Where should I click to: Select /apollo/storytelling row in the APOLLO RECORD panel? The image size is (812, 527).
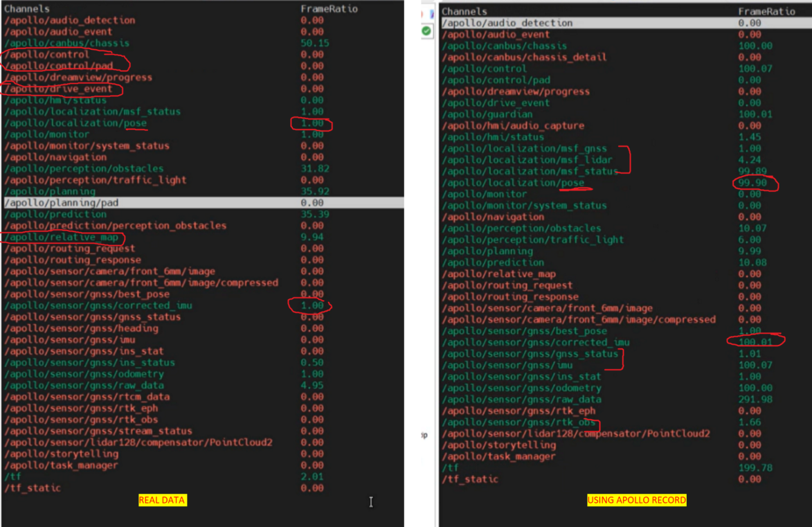point(498,445)
